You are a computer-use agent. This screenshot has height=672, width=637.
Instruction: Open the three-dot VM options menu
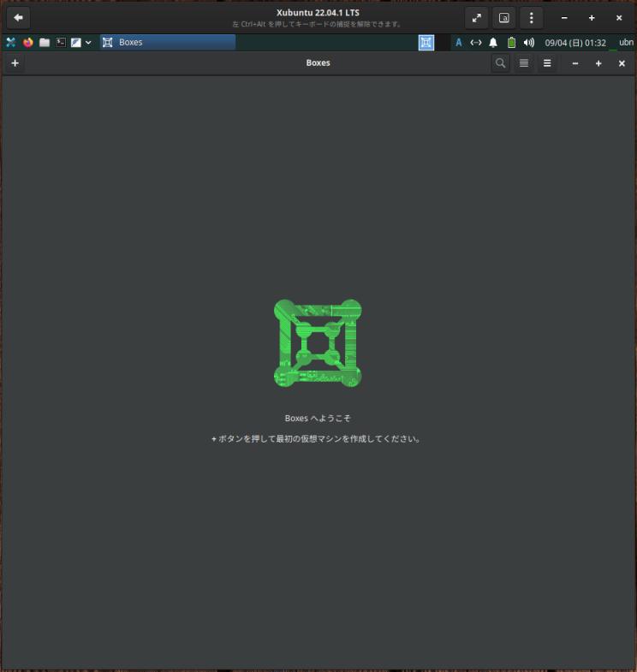coord(531,18)
